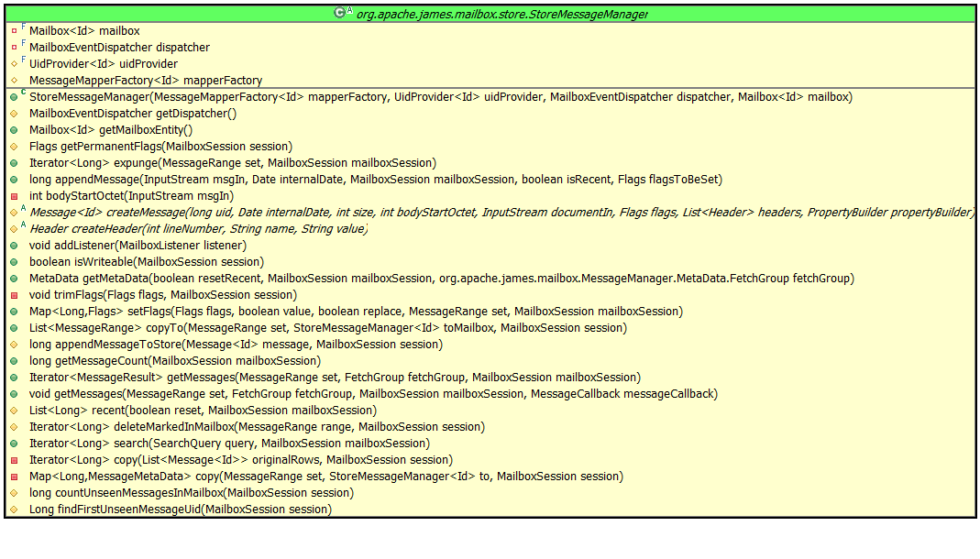Viewport: 980px width, 559px height.
Task: Select the addListener(MailboxListener listener) method
Action: [x=138, y=246]
